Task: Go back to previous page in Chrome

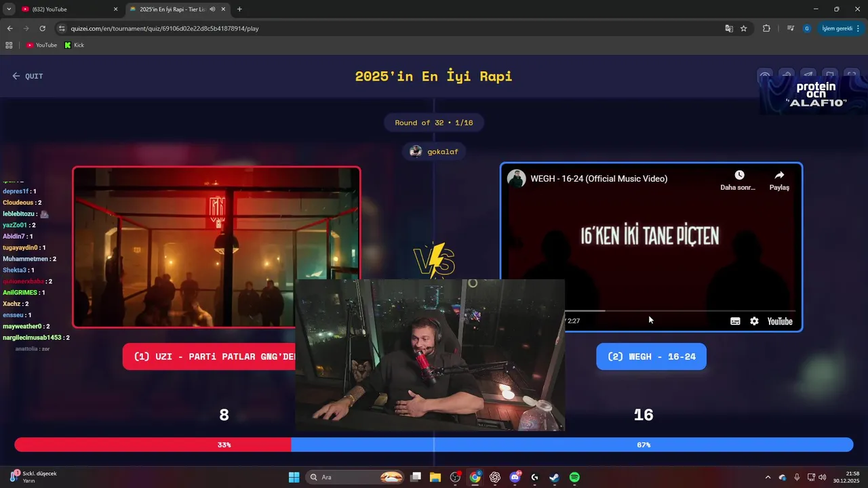Action: tap(9, 28)
